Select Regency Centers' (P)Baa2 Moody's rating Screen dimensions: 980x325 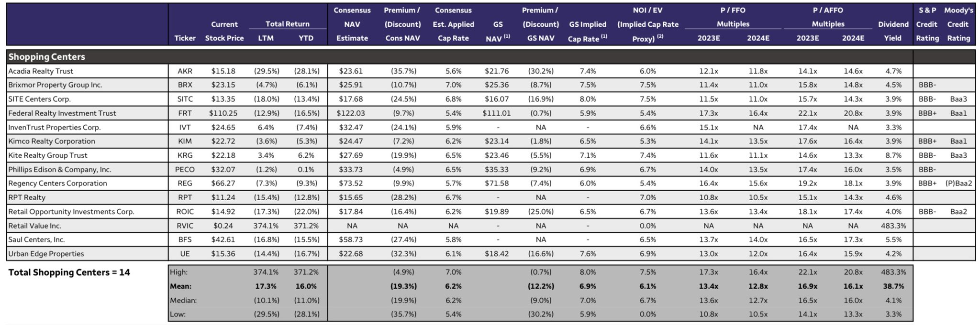(958, 184)
